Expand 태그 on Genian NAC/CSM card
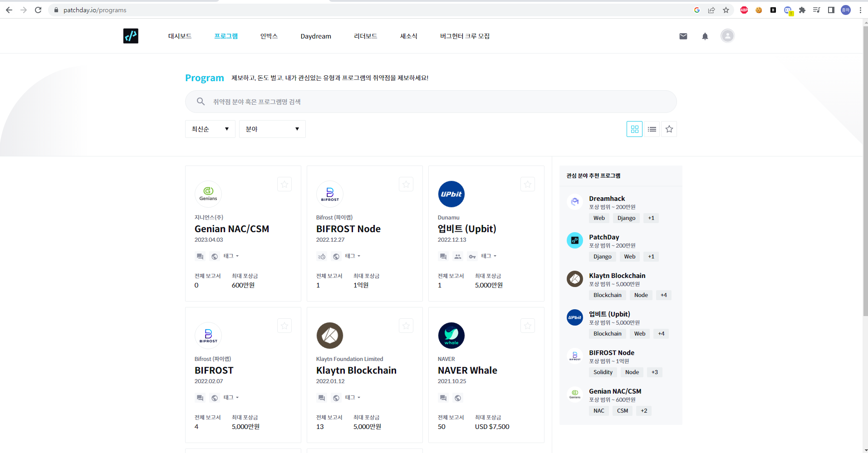The width and height of the screenshot is (868, 453). (231, 256)
